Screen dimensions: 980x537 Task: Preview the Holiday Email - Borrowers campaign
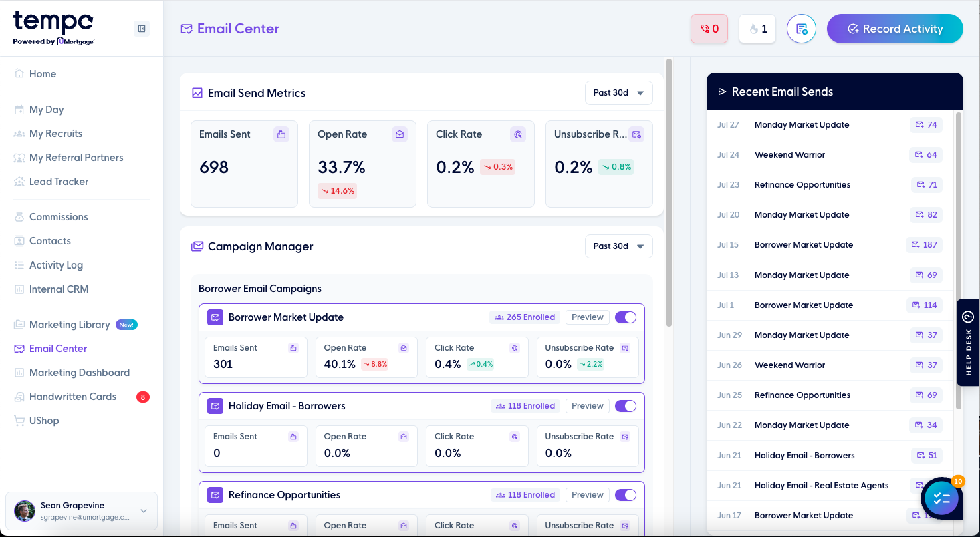coord(588,406)
